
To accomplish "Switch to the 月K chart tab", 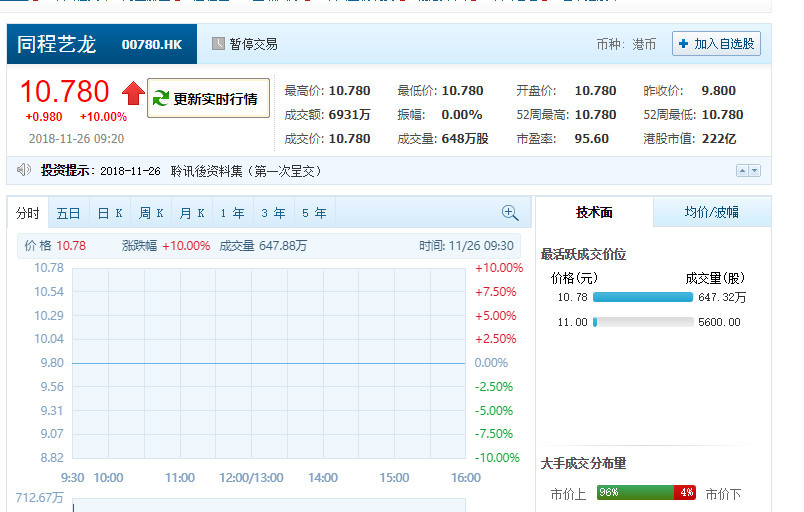I will pyautogui.click(x=192, y=213).
